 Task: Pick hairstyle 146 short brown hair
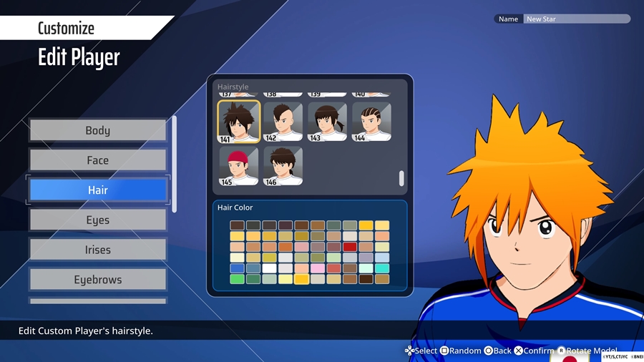(283, 166)
